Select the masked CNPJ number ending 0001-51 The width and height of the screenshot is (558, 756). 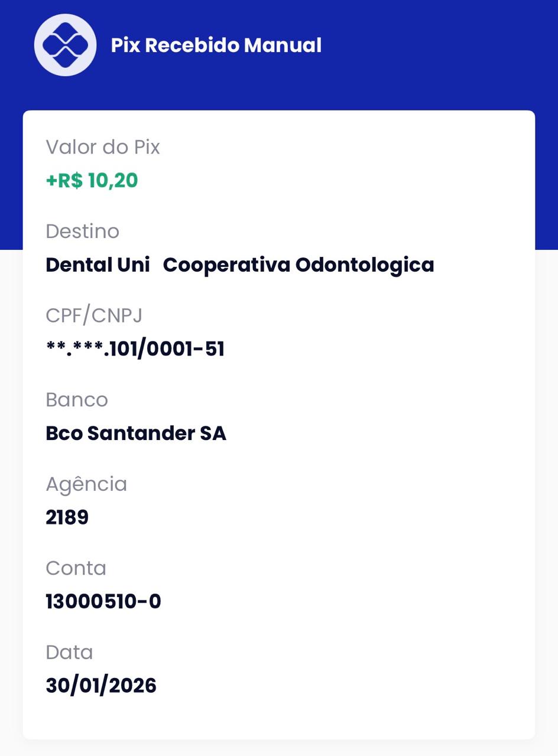pos(135,349)
